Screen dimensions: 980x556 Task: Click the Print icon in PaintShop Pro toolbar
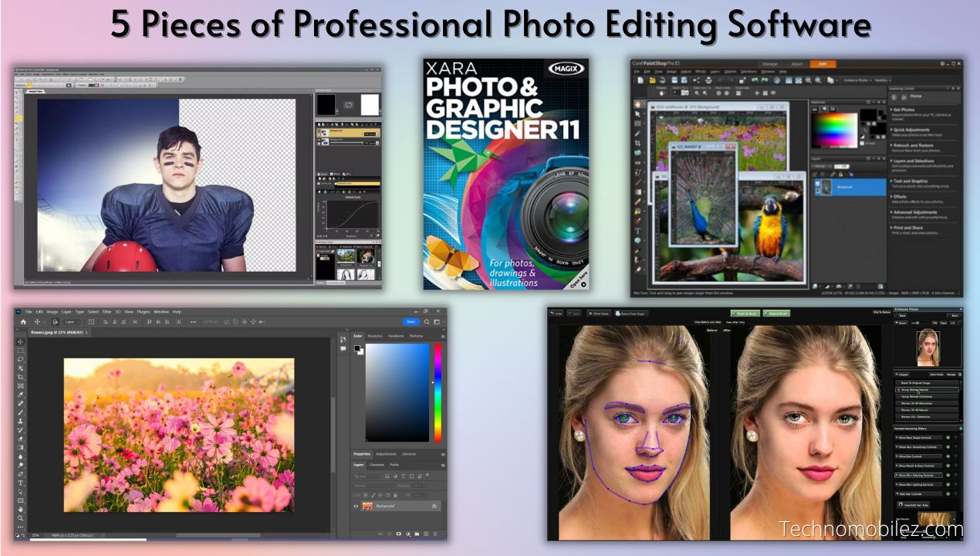pos(708,80)
